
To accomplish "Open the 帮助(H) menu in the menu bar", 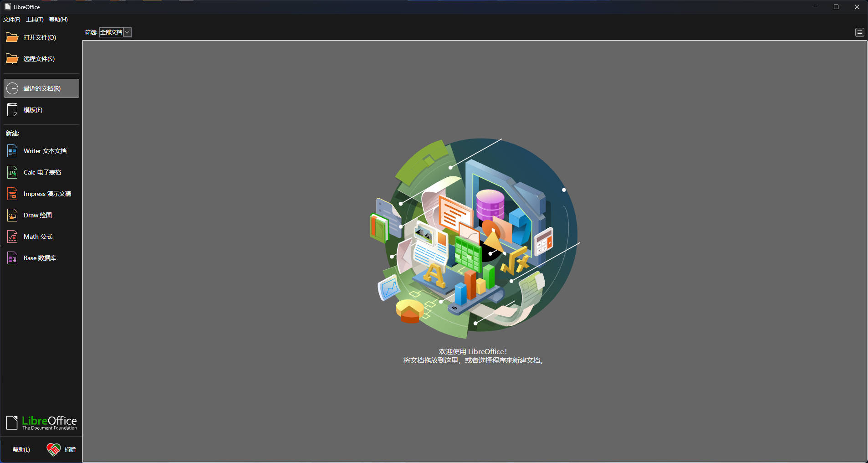I will pyautogui.click(x=58, y=20).
